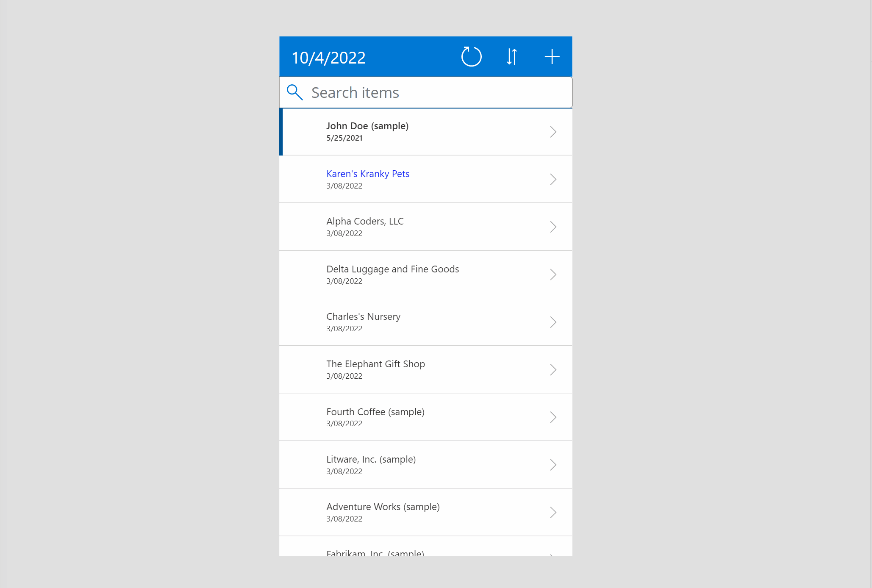Expand the Karen's Kranky Pets record
Screen dimensions: 872x588
(554, 178)
